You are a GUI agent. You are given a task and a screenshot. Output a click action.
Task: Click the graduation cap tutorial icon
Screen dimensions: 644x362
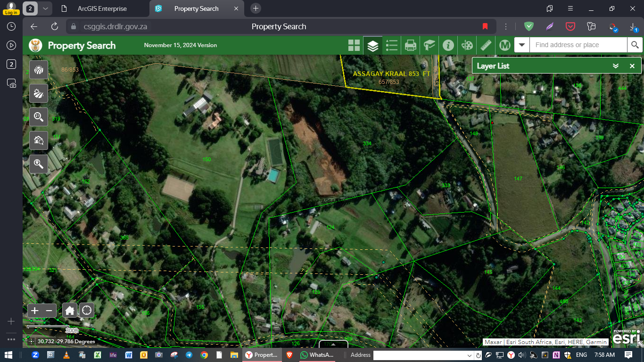pyautogui.click(x=429, y=45)
